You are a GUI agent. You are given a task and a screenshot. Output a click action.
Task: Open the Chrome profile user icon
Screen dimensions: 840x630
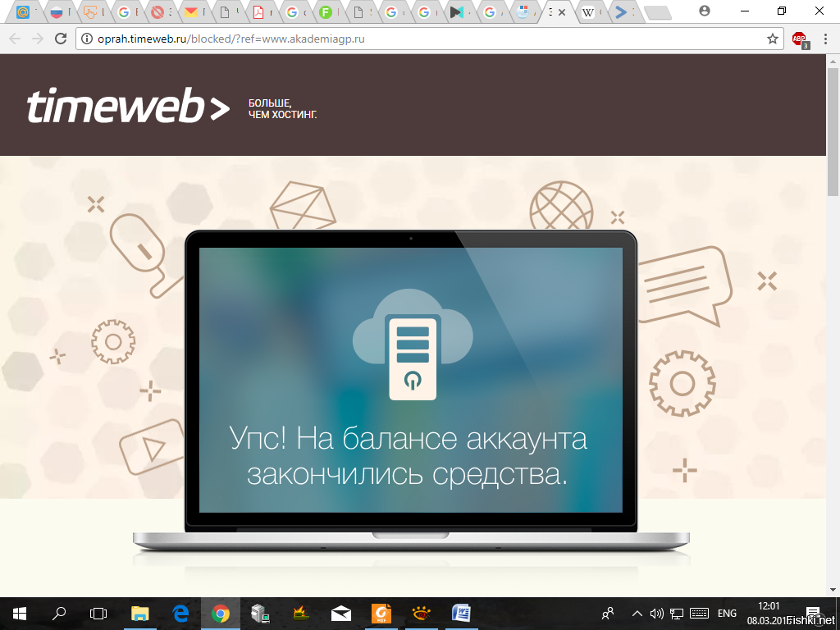tap(705, 11)
